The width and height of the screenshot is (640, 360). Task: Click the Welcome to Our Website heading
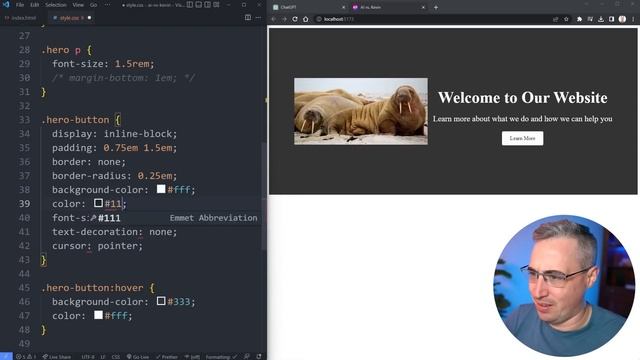pos(522,98)
